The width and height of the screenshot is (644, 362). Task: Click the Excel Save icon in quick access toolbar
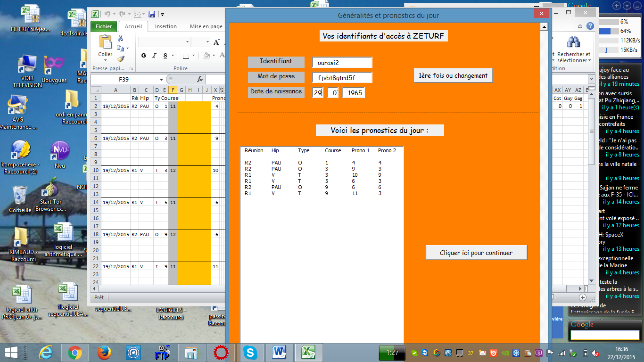tap(152, 14)
